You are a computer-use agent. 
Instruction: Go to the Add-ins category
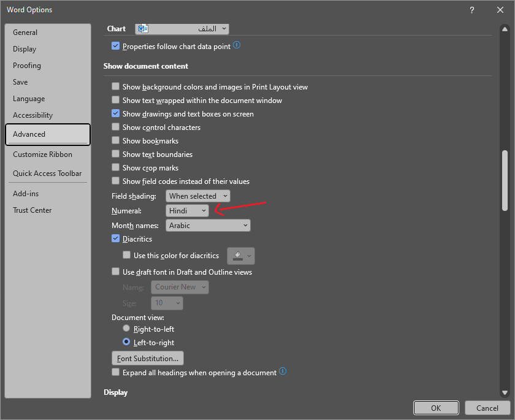click(48, 194)
